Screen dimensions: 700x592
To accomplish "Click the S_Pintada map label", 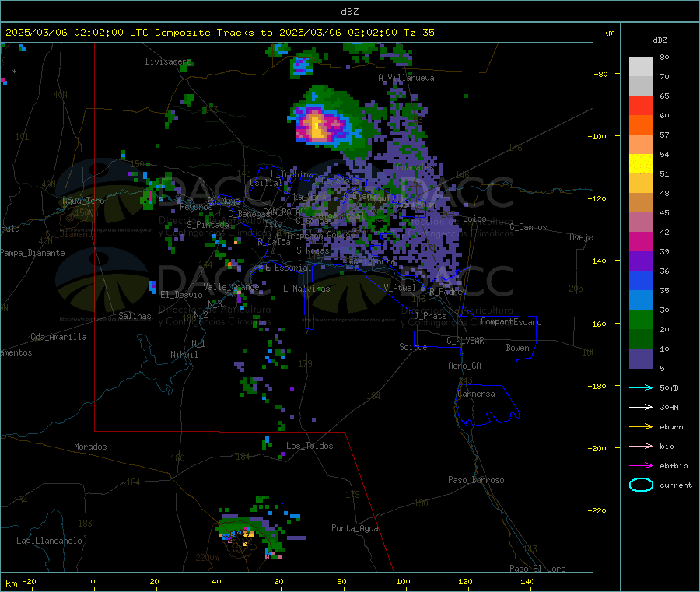I will (x=208, y=225).
